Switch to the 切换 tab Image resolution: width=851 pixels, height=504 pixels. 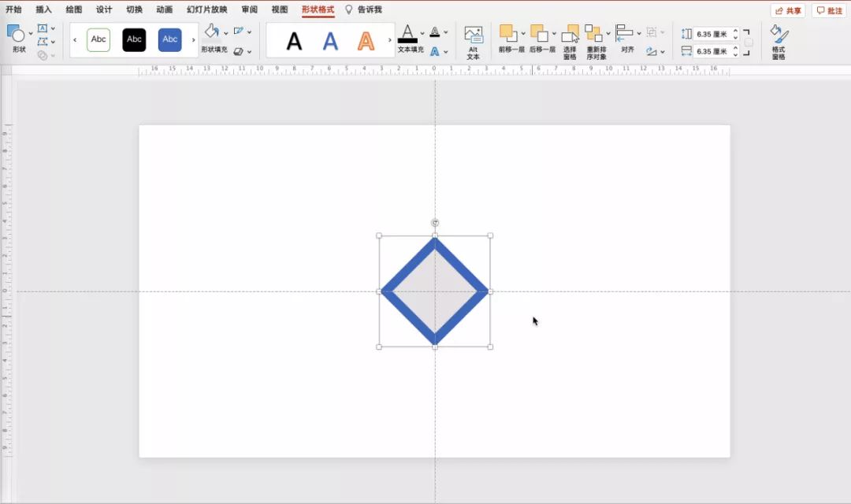134,9
